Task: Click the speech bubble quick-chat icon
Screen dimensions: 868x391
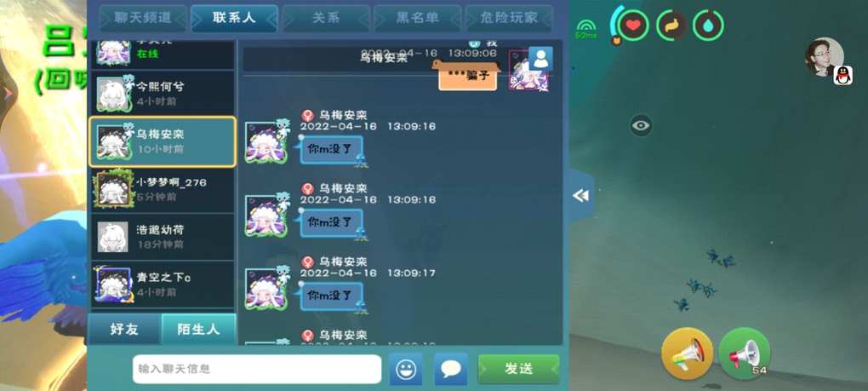Action: point(451,369)
